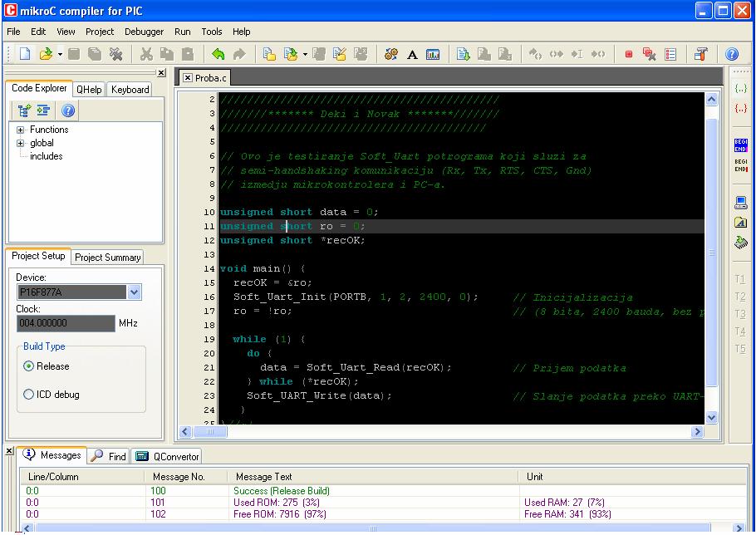Switch to the Keyboard tab

pos(130,90)
